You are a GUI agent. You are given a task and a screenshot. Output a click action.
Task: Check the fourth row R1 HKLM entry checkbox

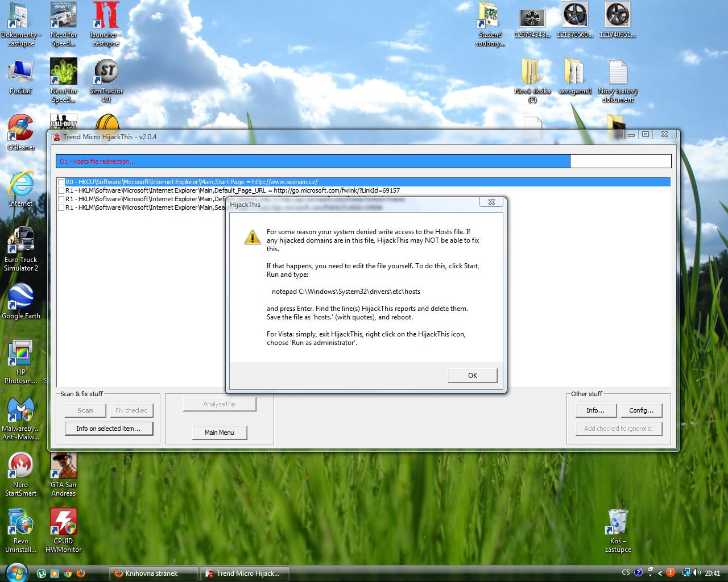coord(61,208)
